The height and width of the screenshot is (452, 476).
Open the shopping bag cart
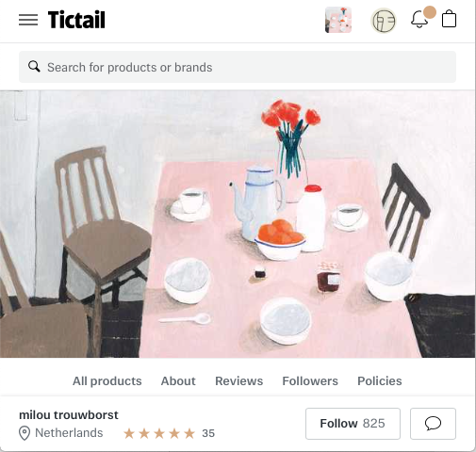(x=449, y=19)
